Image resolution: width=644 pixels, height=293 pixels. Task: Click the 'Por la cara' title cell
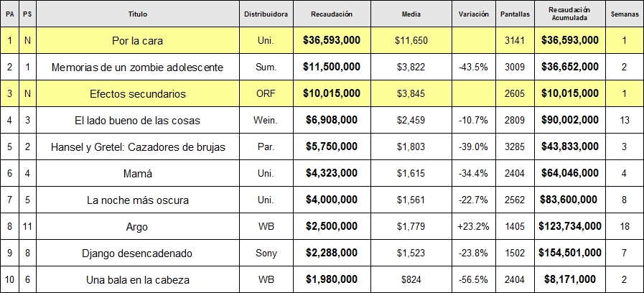pos(138,41)
